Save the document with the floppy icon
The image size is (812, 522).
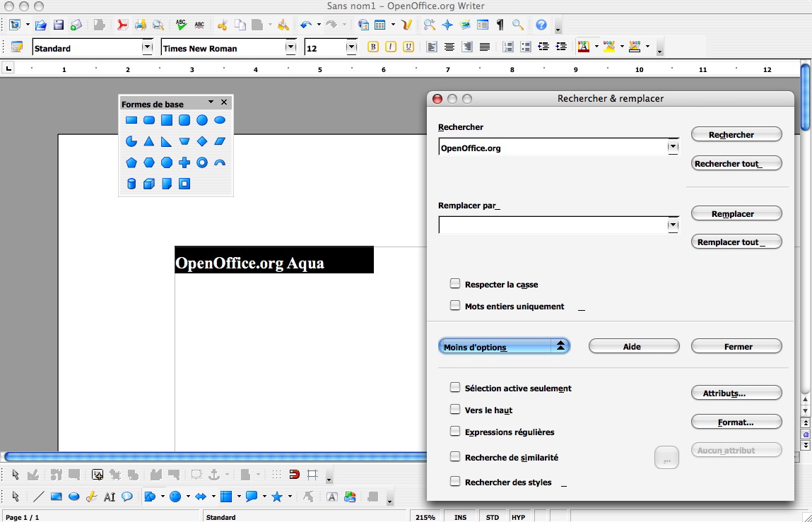[x=59, y=24]
